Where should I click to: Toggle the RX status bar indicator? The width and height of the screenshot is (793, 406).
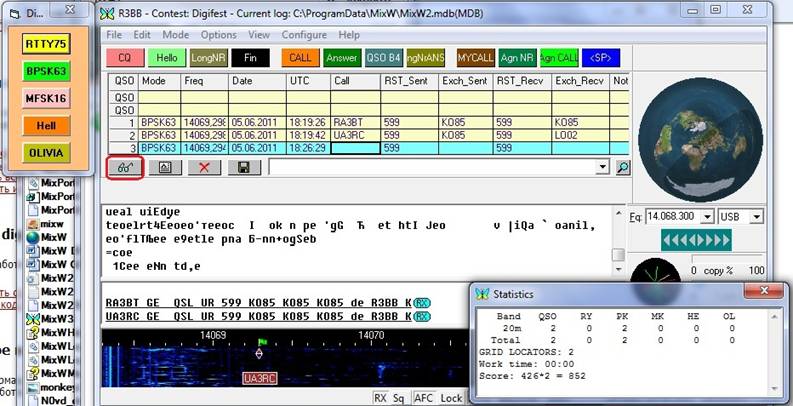pyautogui.click(x=380, y=398)
